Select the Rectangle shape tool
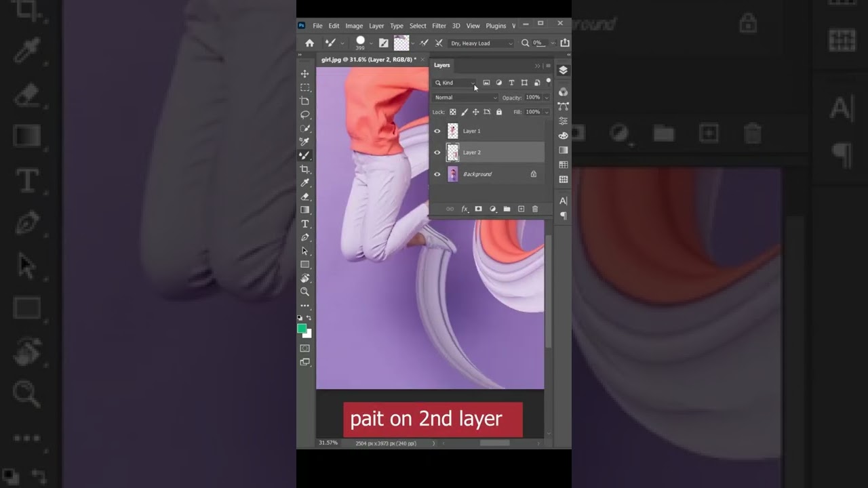Screen dimensions: 868x488 304,264
